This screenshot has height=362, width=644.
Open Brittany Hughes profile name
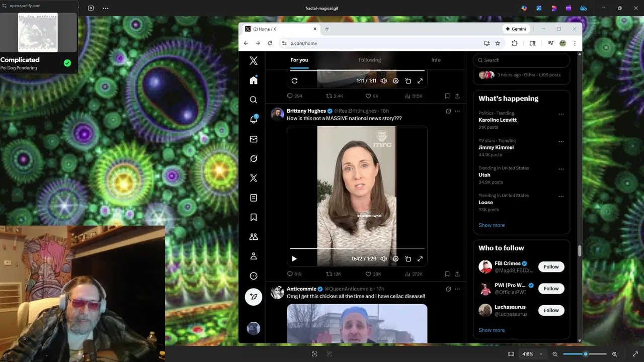[x=306, y=111]
